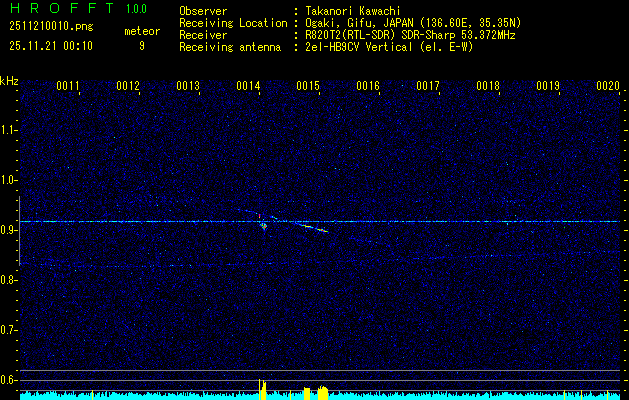This screenshot has height=400, width=629.
Task: Click the Receiving antenna label
Action: click(230, 47)
